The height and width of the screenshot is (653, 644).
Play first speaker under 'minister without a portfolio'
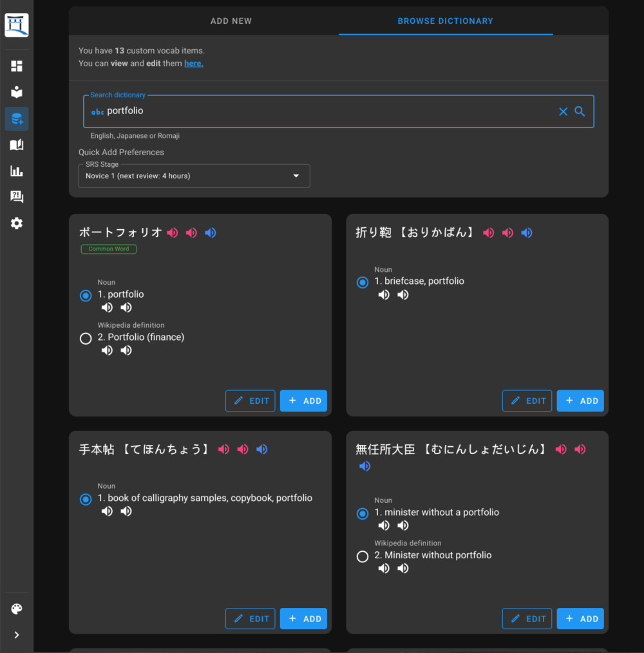pos(384,525)
